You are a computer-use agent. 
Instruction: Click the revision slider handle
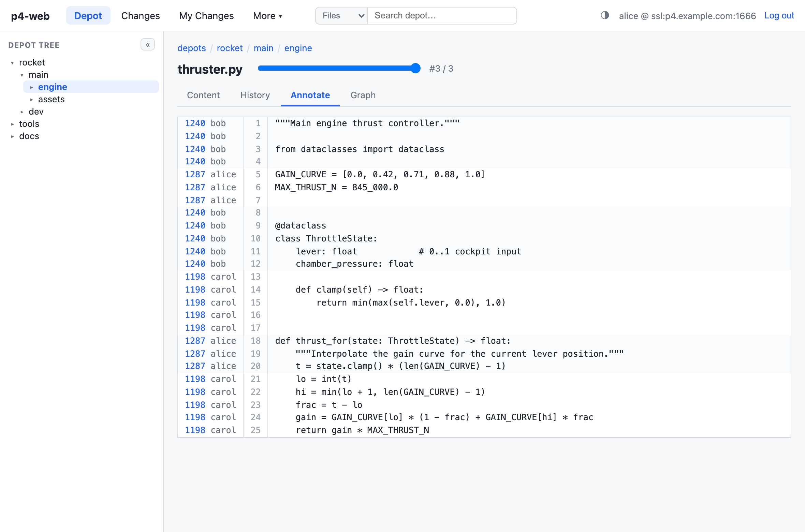(x=415, y=68)
